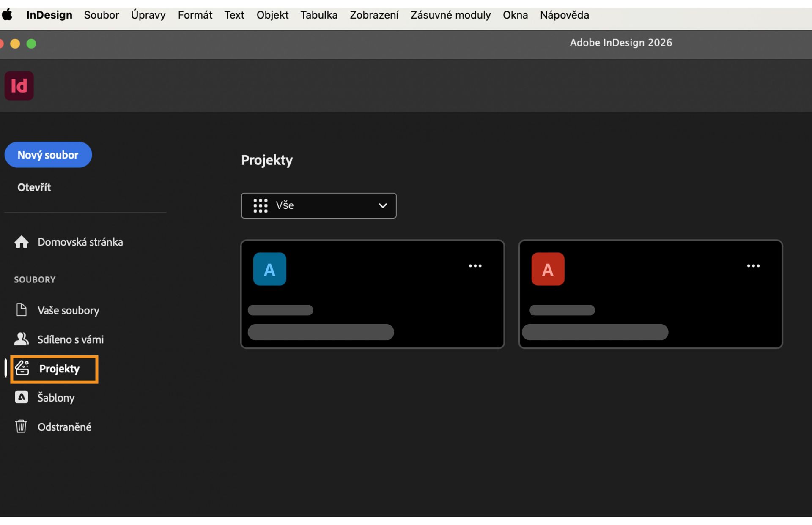Screen dimensions: 812x525
Task: Open the red A project thumbnail
Action: (548, 269)
